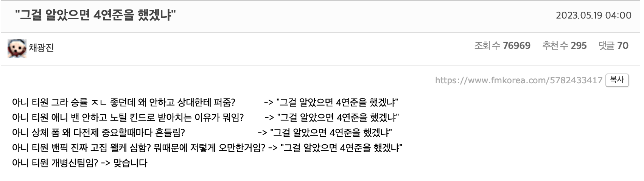Screen dimensions: 644x181
Task: Jump to comments via 댓글 70
Action: [x=613, y=46]
